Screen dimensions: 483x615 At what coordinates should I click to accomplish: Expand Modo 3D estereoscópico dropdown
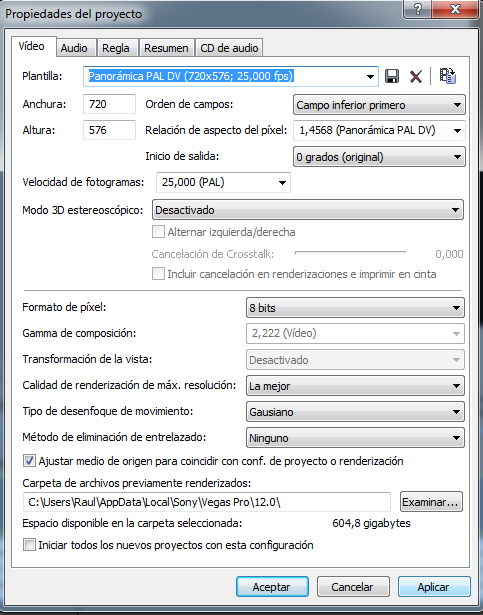pyautogui.click(x=308, y=210)
